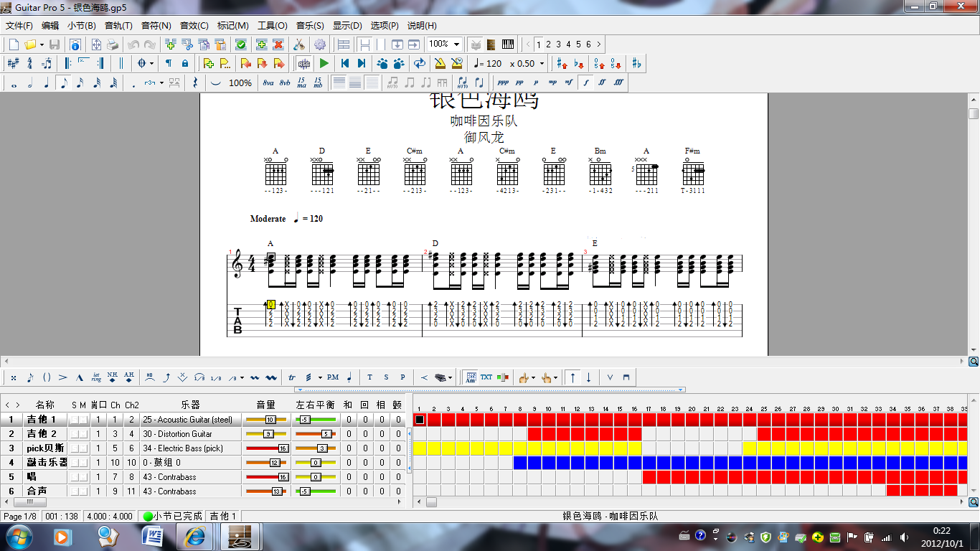
Task: Open the chord diagram Am icon
Action: pos(471,377)
